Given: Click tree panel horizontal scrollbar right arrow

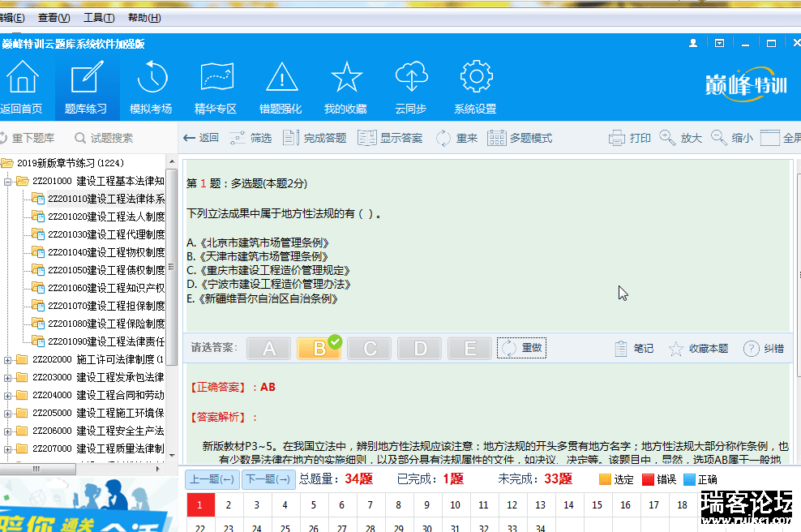Looking at the screenshot, I should (158, 469).
